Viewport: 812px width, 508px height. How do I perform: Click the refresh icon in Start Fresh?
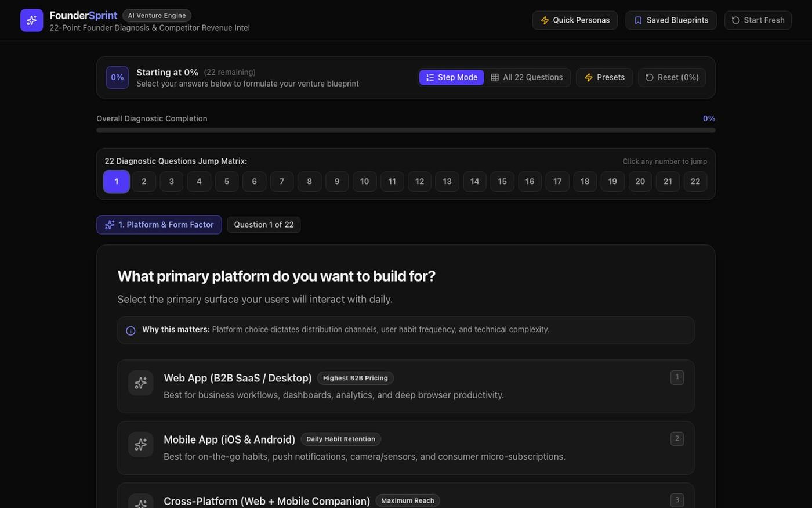[x=735, y=20]
